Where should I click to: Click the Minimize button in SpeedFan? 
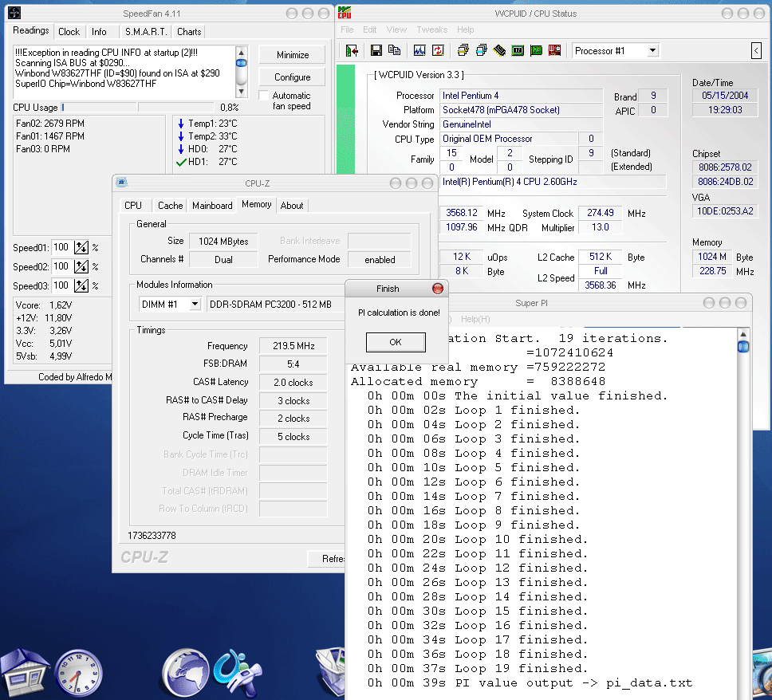[293, 55]
